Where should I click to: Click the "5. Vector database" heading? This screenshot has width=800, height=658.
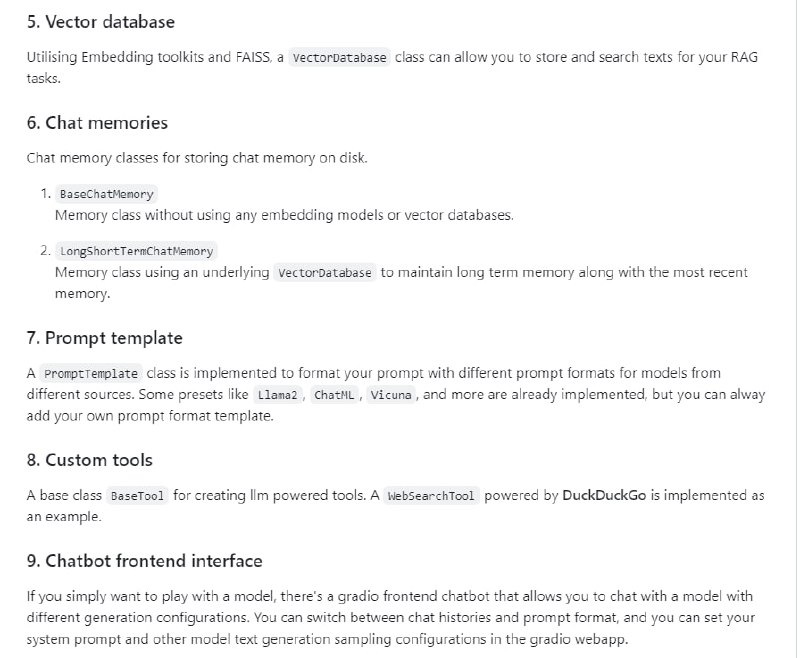[100, 21]
